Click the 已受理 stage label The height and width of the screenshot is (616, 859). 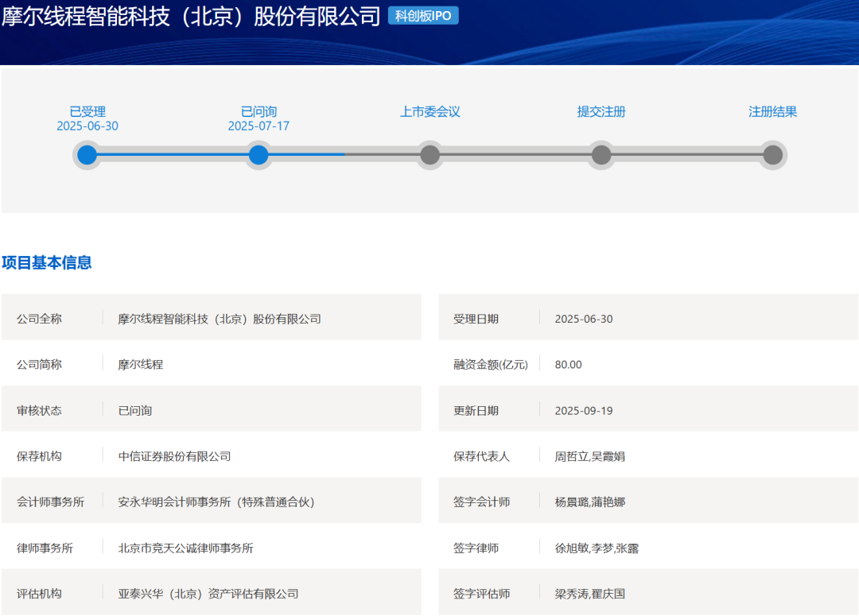point(87,112)
